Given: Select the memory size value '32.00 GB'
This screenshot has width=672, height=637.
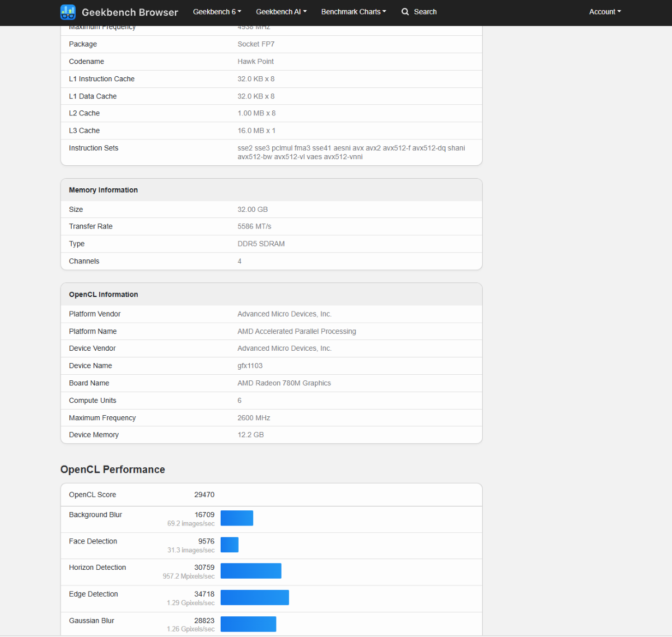Looking at the screenshot, I should (253, 210).
